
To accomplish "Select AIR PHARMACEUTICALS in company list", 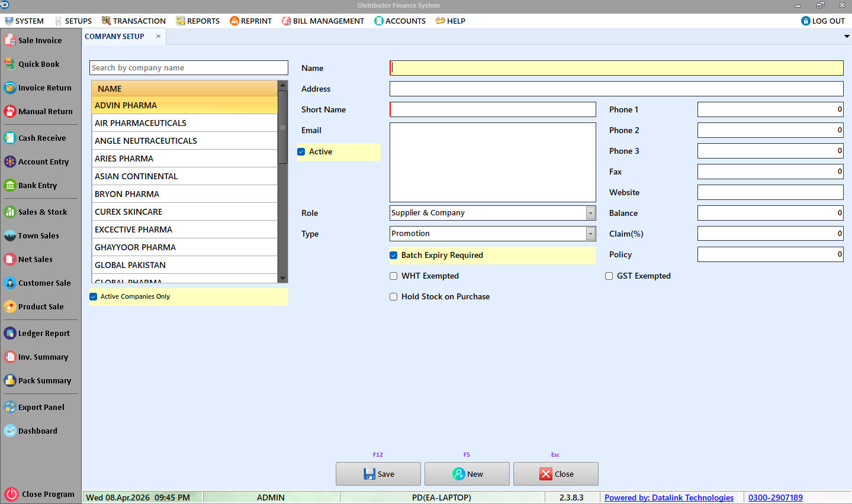I will (185, 123).
